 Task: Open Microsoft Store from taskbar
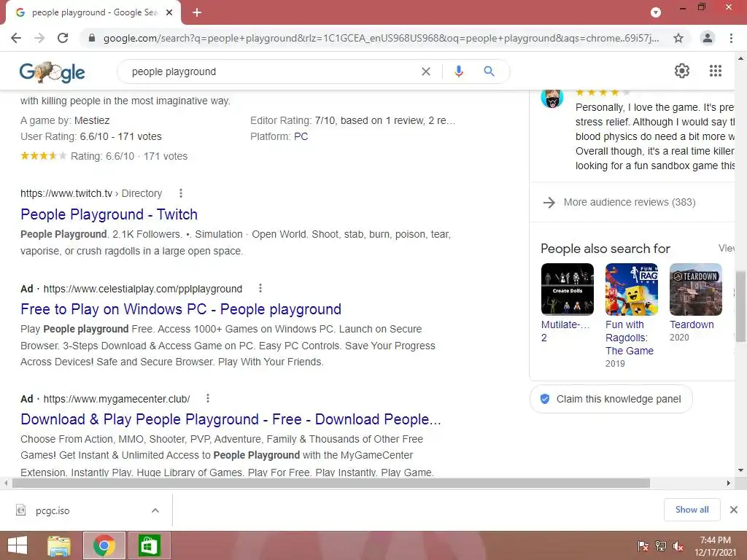pos(149,545)
